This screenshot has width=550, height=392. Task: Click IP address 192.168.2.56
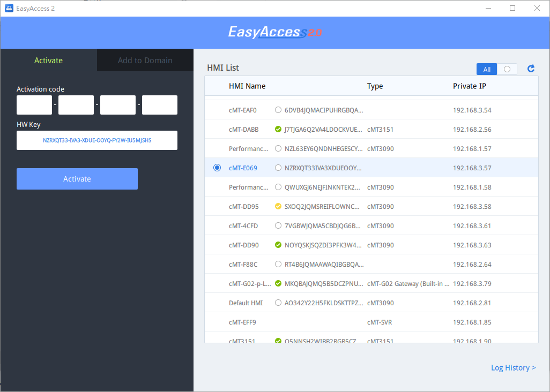(472, 129)
